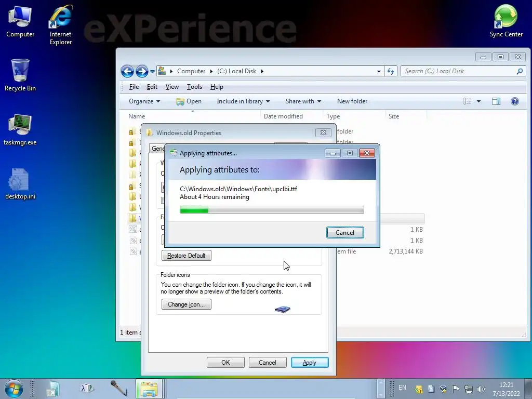Go forward in Explorer window

tap(142, 71)
